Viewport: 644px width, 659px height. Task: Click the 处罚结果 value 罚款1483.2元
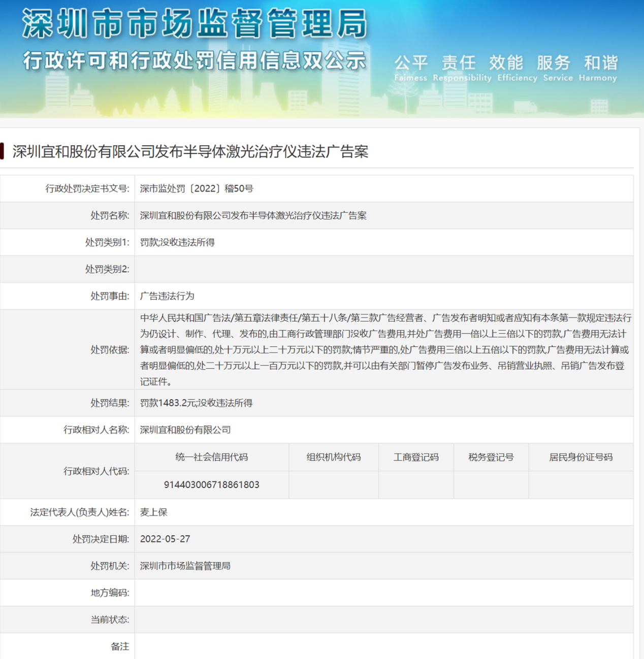point(196,403)
